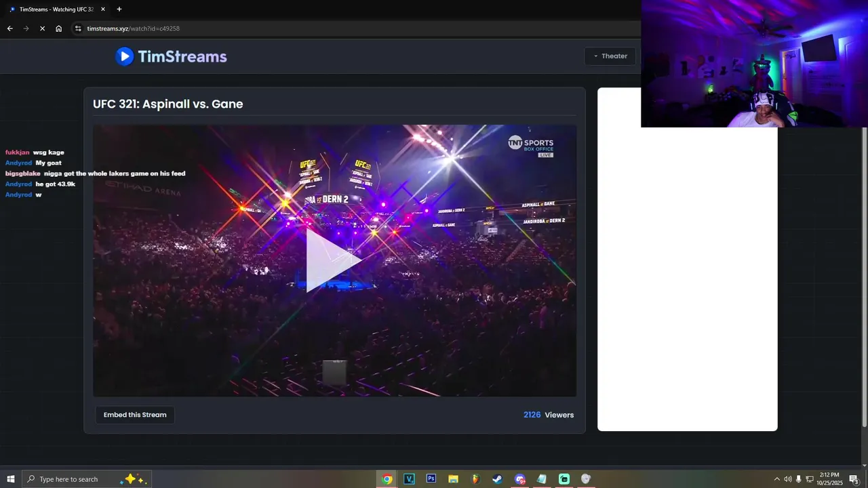Click the Embed this Stream button
Screen dimensions: 868x488
135,415
